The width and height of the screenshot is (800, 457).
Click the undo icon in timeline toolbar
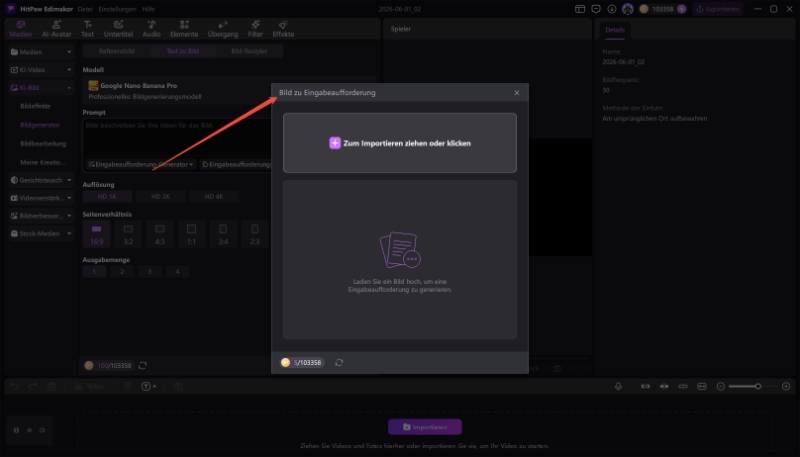click(14, 387)
